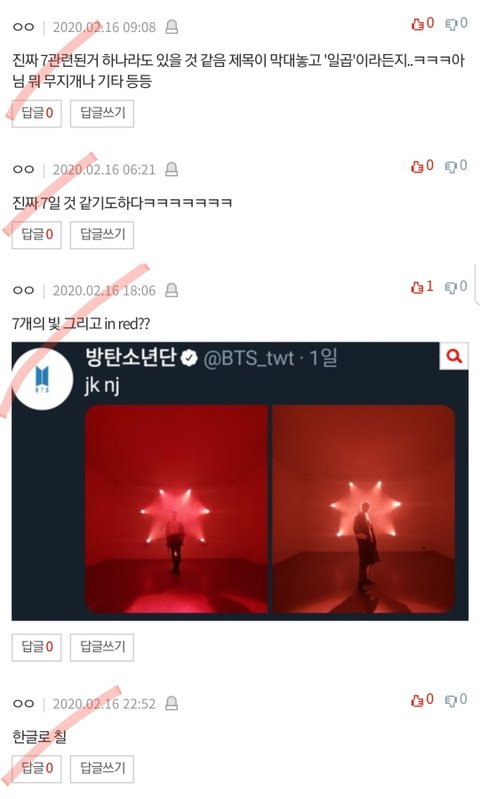Open the left red star-light photo
This screenshot has width=480, height=799.
[x=176, y=509]
